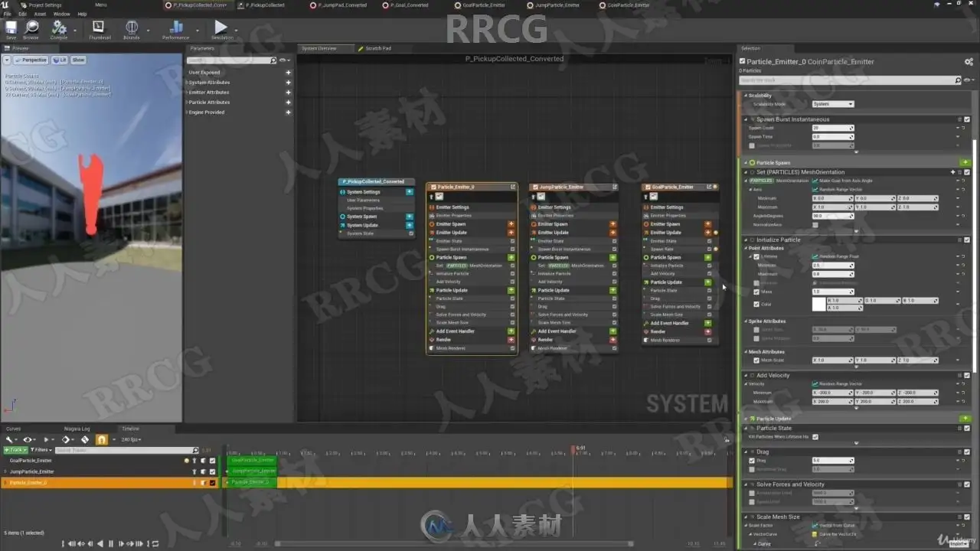The image size is (980, 551).
Task: Add a User Exposed parameter with plus
Action: click(x=289, y=73)
